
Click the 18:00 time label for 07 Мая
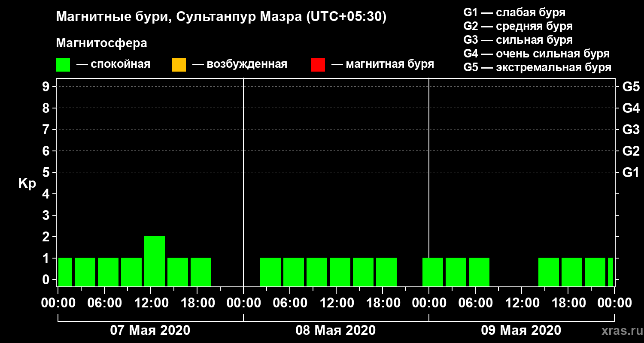click(197, 303)
